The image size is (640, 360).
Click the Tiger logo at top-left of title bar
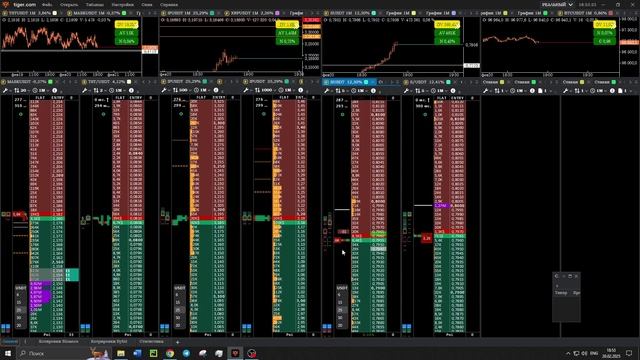5,4
